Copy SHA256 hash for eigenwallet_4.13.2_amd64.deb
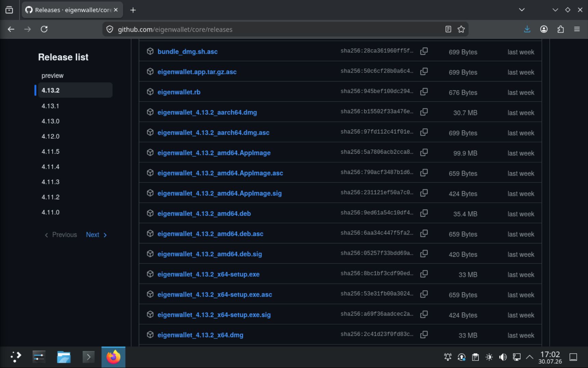 424,213
